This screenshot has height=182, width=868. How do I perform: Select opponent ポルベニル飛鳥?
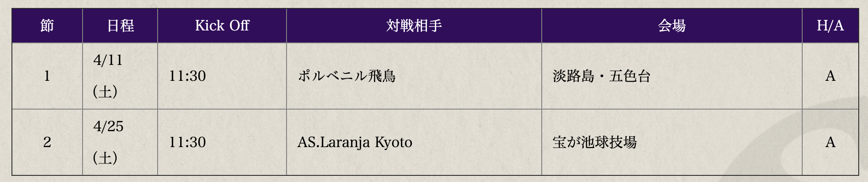[x=347, y=76]
